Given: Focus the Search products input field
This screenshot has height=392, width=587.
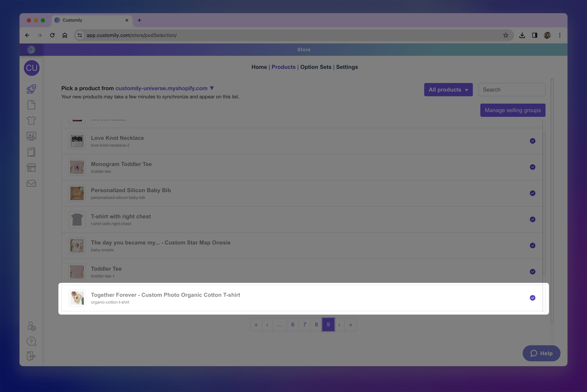Looking at the screenshot, I should 512,90.
